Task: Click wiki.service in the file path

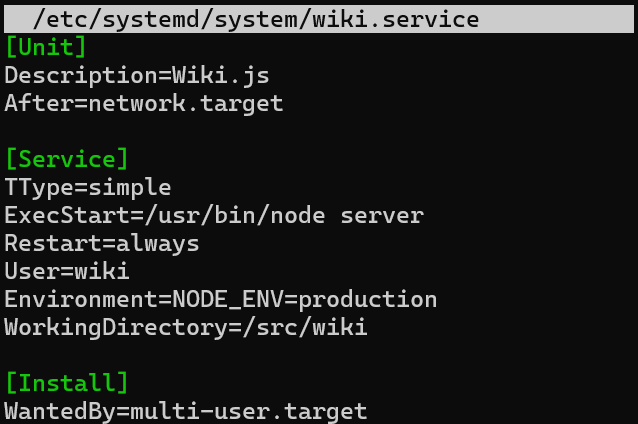Action: 395,19
